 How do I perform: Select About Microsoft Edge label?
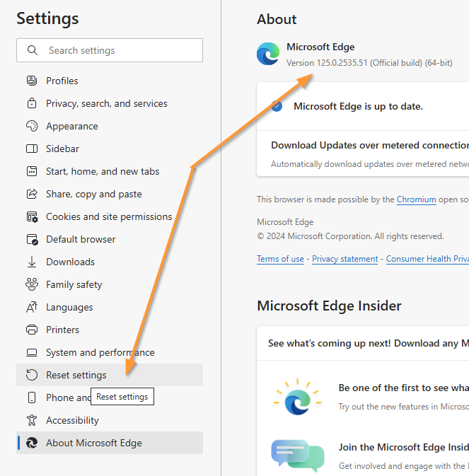pos(94,443)
